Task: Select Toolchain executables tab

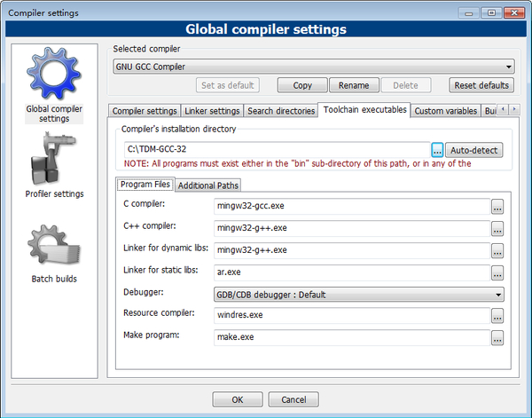Action: pyautogui.click(x=364, y=110)
